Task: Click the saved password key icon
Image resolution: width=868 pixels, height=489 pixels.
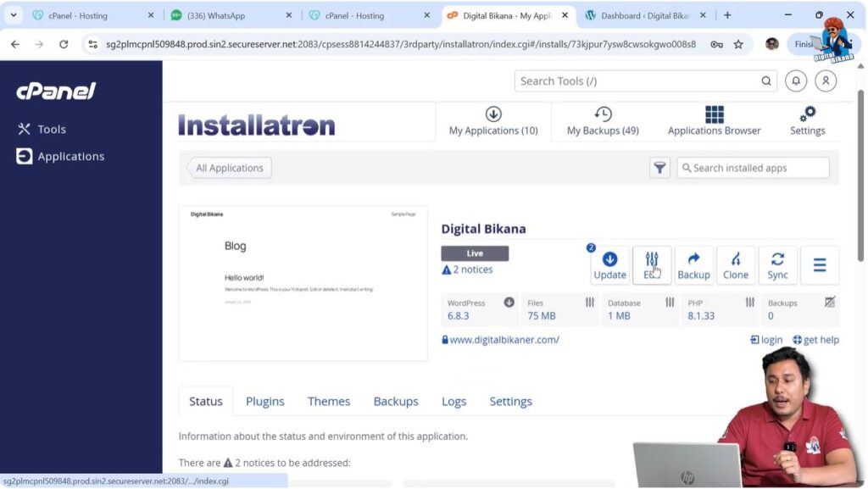Action: click(717, 44)
